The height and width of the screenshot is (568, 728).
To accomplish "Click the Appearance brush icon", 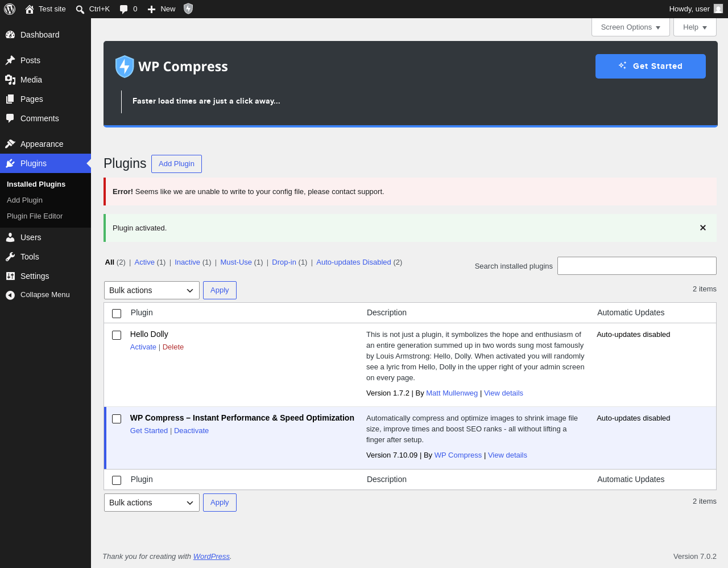I will tap(10, 144).
